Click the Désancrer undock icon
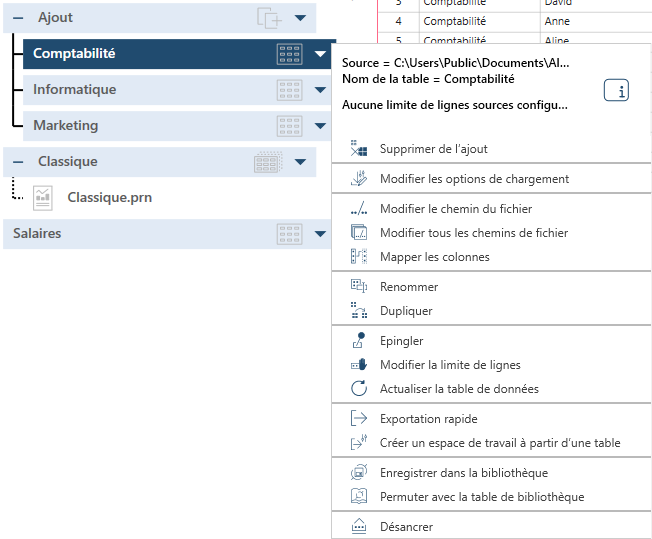 [x=359, y=527]
